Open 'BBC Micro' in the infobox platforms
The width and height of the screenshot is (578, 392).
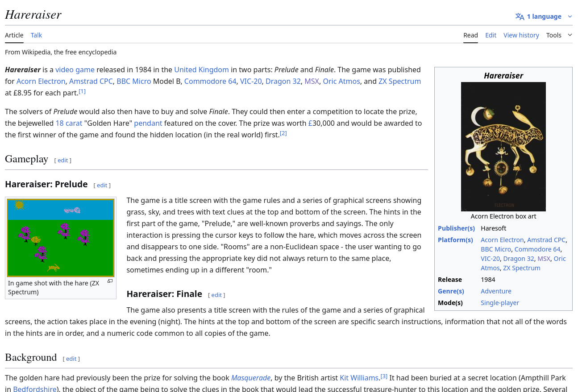(x=496, y=249)
